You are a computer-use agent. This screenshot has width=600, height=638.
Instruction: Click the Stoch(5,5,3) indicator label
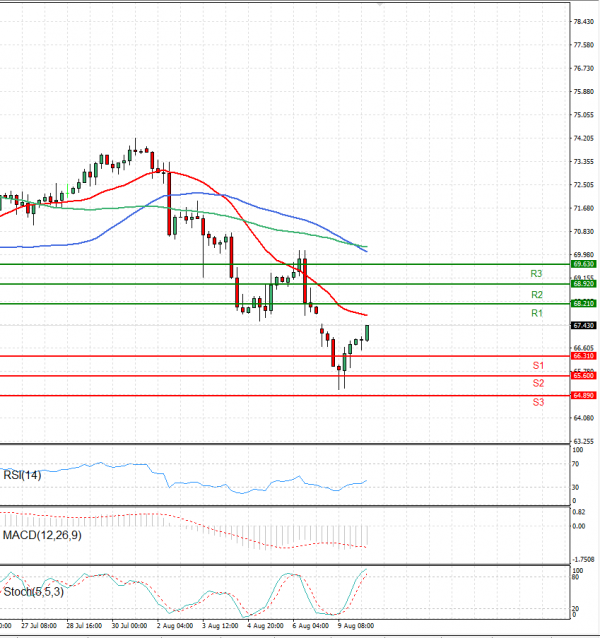33,592
